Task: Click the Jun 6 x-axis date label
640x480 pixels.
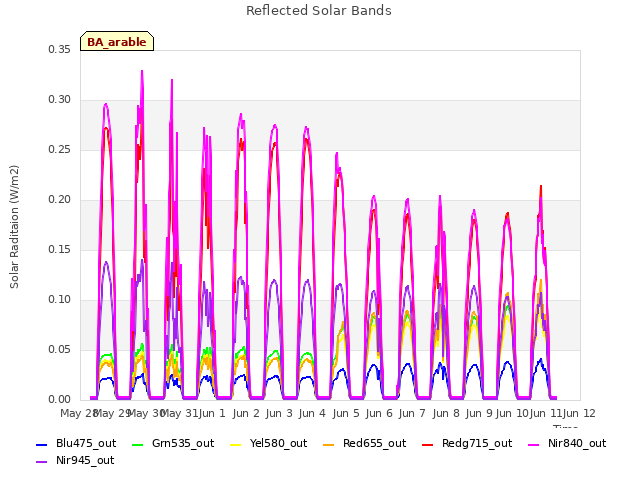Action: tap(379, 413)
